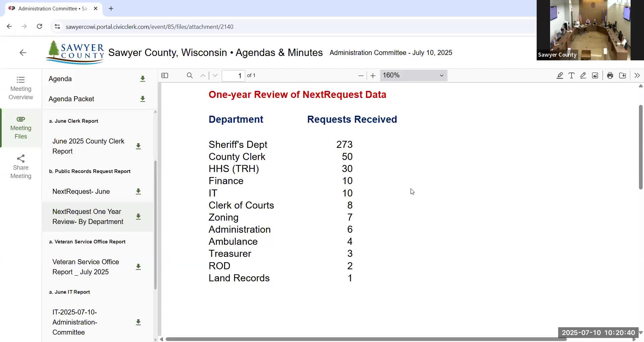Click the add image tool

click(x=595, y=75)
